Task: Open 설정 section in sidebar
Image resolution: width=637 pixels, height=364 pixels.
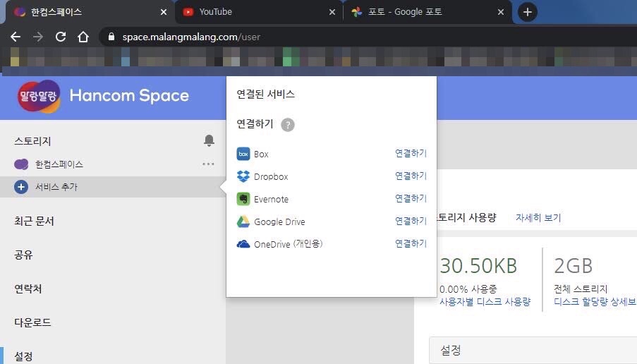Action: pyautogui.click(x=23, y=356)
